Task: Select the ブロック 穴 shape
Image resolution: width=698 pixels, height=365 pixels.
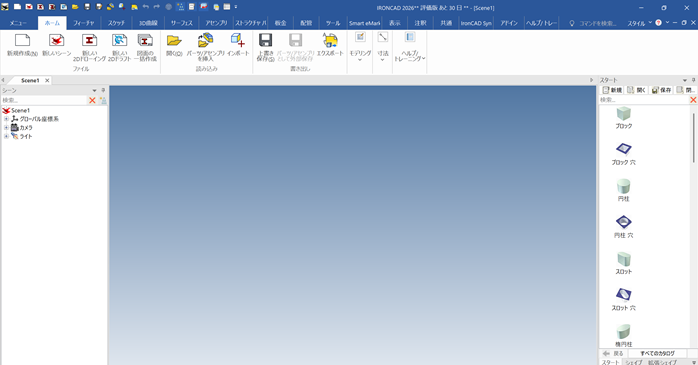Action: click(624, 154)
